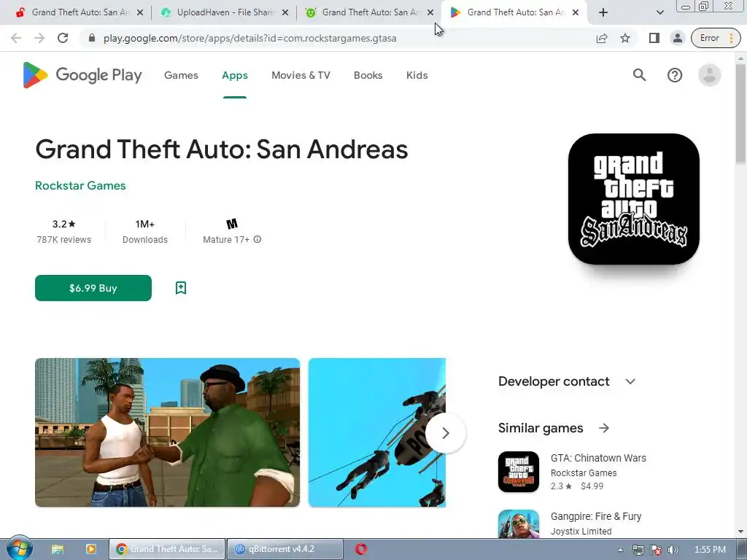Open Google Play search

tap(639, 75)
